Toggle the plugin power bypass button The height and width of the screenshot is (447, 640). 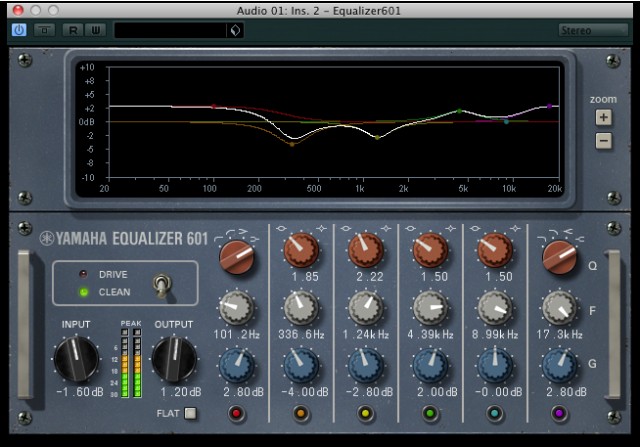pyautogui.click(x=19, y=30)
